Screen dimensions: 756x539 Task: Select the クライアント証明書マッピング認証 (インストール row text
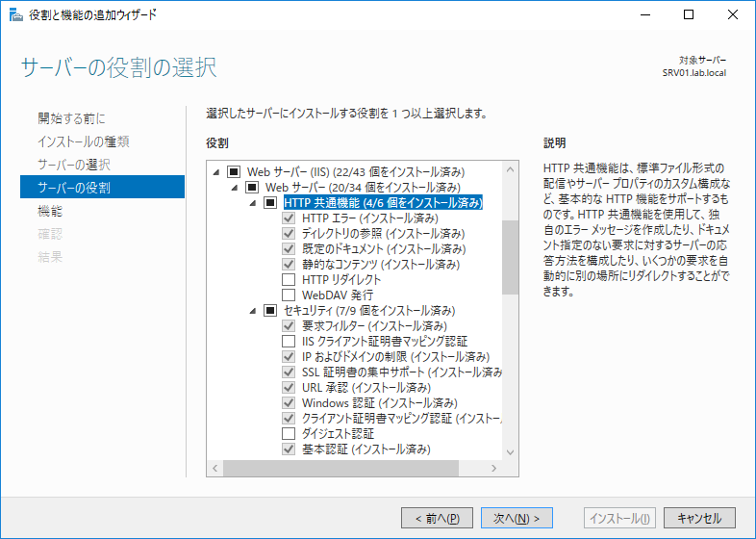[402, 418]
